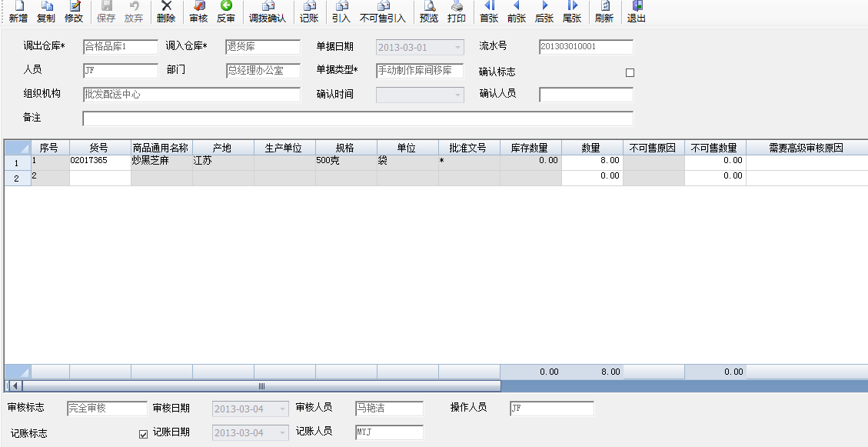Click the 商品通用名称 column header
Image resolution: width=868 pixels, height=447 pixels.
[x=161, y=148]
